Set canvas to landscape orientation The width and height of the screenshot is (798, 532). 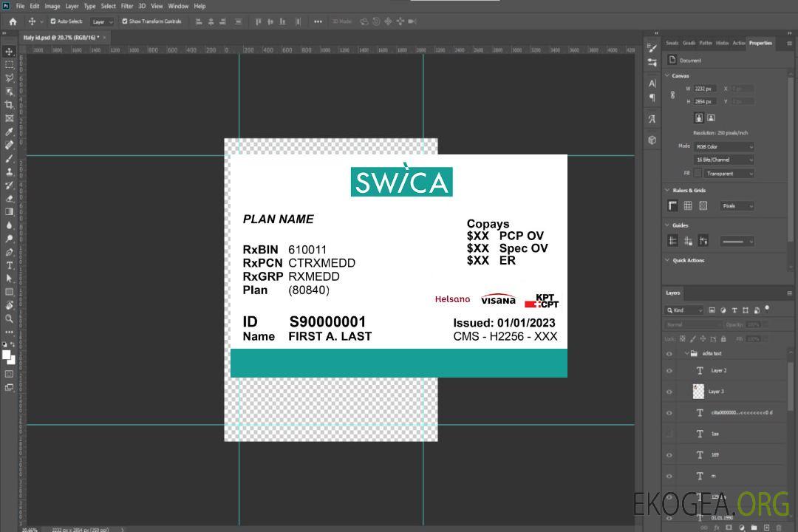[x=711, y=117]
